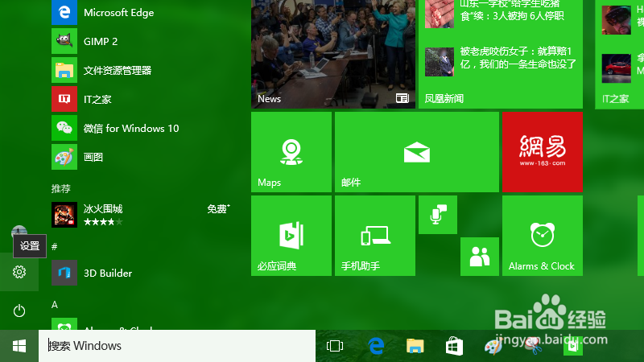644x362 pixels.
Task: Open the Maps tile
Action: pyautogui.click(x=291, y=152)
